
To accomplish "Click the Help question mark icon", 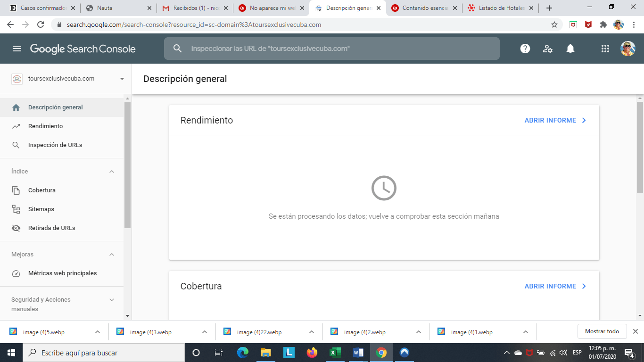I will click(525, 49).
